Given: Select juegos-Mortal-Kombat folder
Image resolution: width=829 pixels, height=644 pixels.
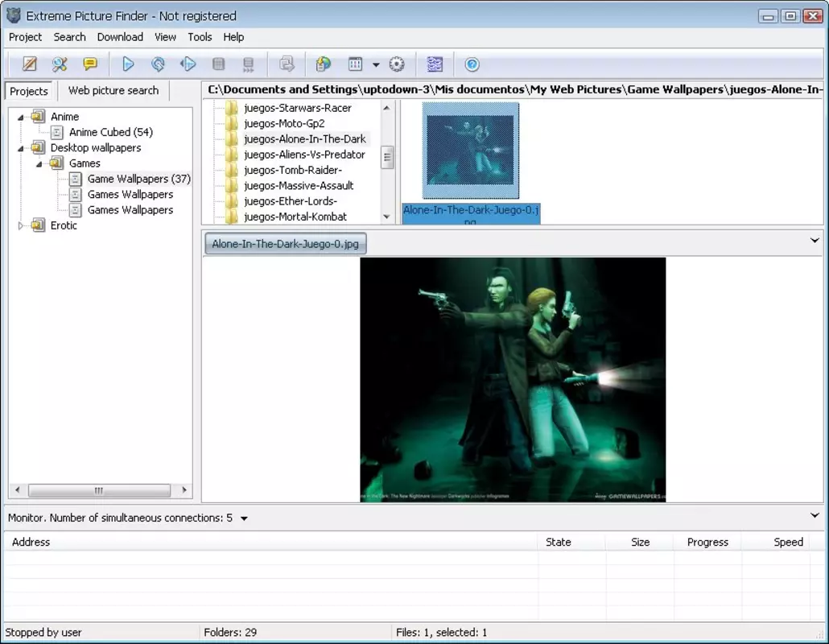Looking at the screenshot, I should coord(295,217).
